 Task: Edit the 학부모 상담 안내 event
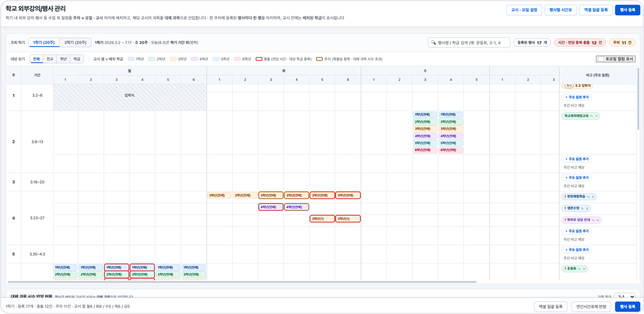click(593, 220)
